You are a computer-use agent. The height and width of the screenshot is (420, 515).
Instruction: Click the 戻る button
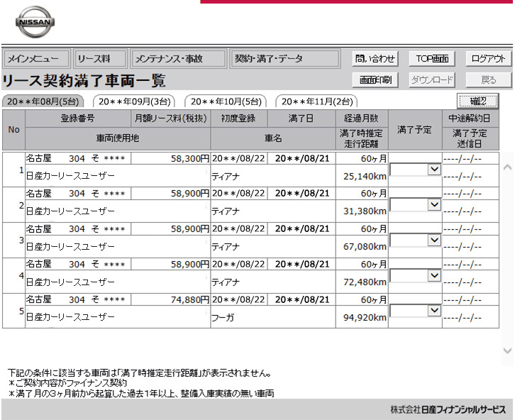489,80
